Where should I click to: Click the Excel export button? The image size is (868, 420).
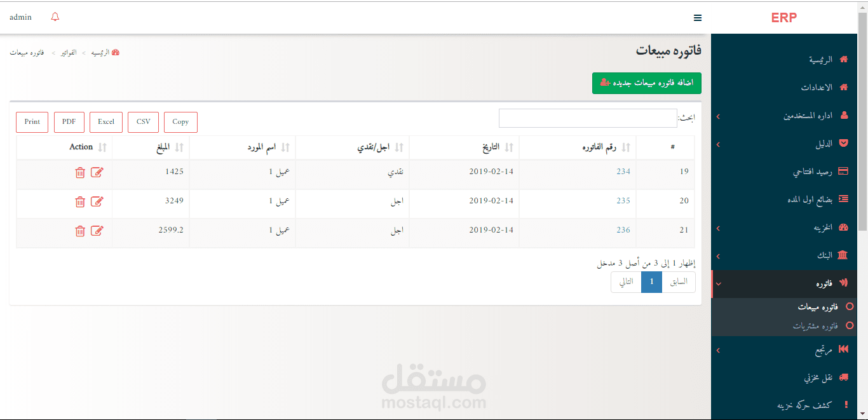tap(106, 122)
